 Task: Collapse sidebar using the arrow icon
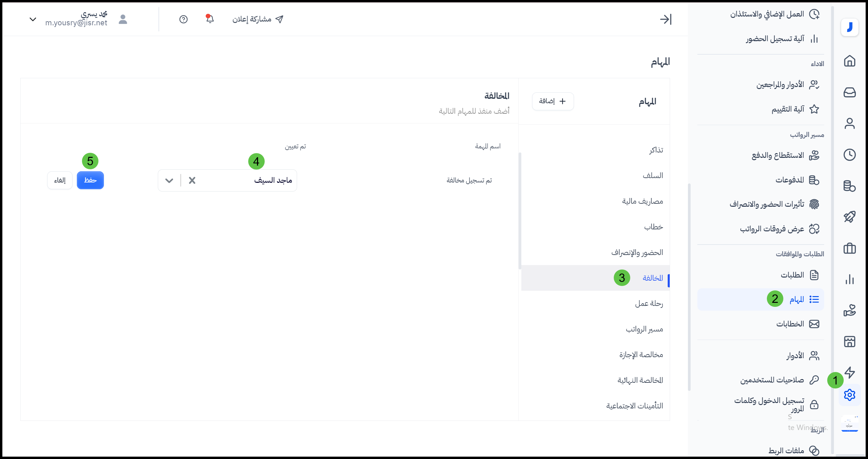click(666, 19)
